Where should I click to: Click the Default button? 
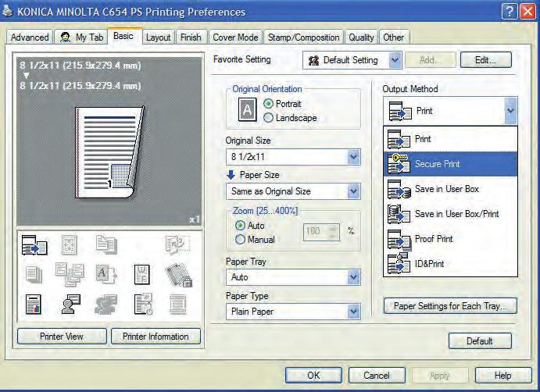tap(480, 341)
